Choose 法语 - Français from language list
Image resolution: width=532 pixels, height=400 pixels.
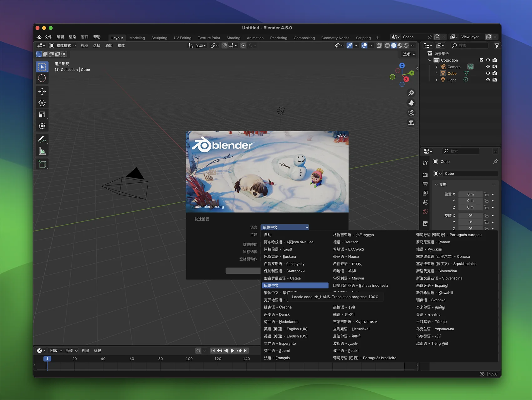(x=295, y=358)
